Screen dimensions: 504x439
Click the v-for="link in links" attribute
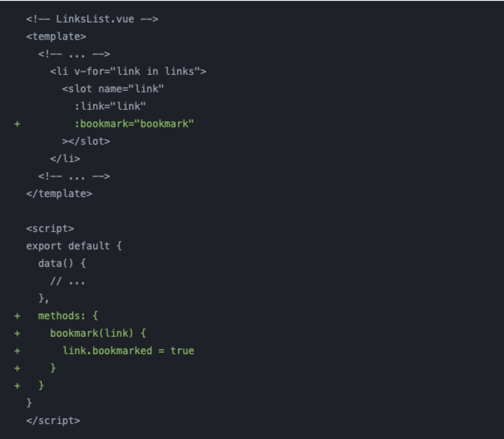click(137, 72)
